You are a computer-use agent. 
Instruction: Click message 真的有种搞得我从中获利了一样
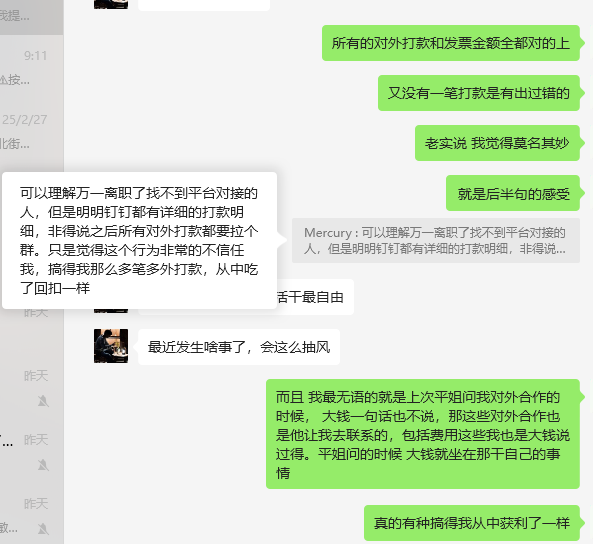point(472,523)
